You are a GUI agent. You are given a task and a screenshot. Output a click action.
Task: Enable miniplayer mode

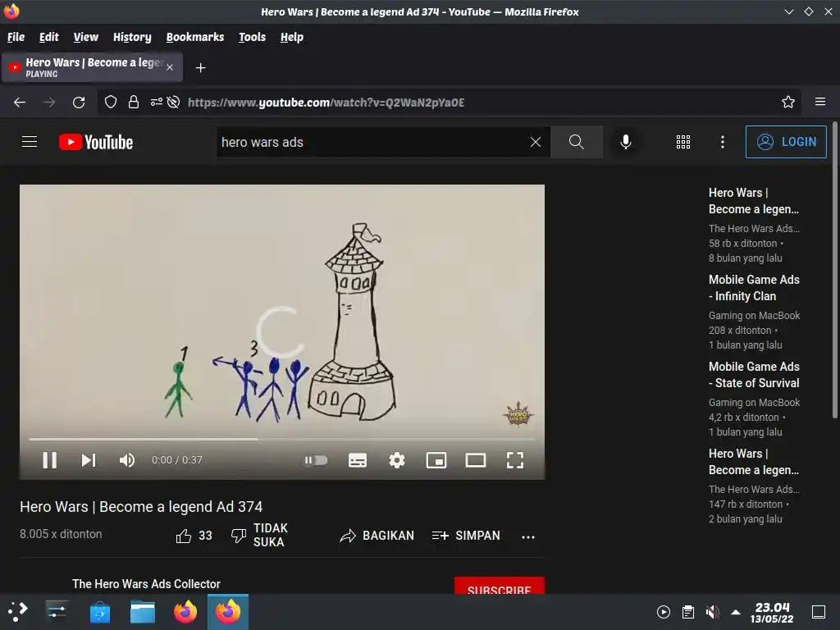pos(436,460)
